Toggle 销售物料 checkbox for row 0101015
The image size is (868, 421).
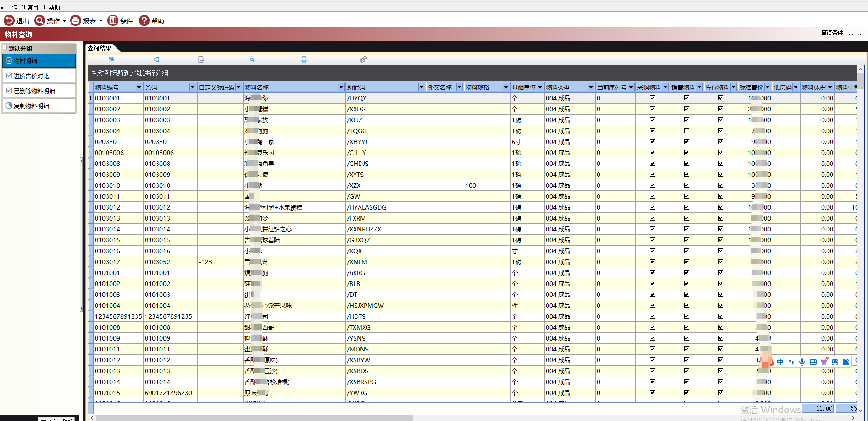point(686,393)
